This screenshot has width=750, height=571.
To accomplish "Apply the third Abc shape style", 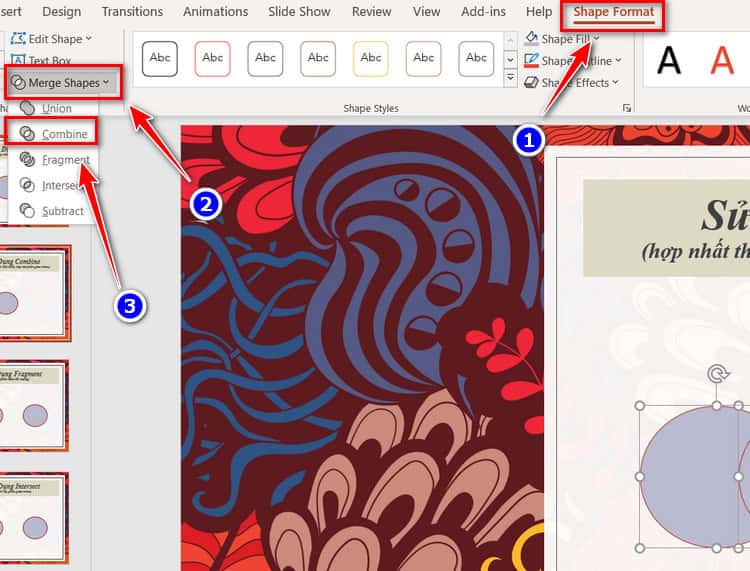I will coord(265,59).
